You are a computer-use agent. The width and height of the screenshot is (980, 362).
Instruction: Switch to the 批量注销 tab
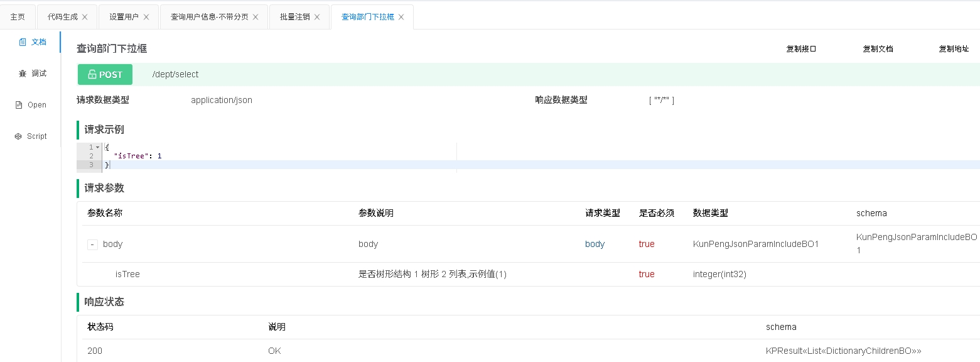coord(294,17)
